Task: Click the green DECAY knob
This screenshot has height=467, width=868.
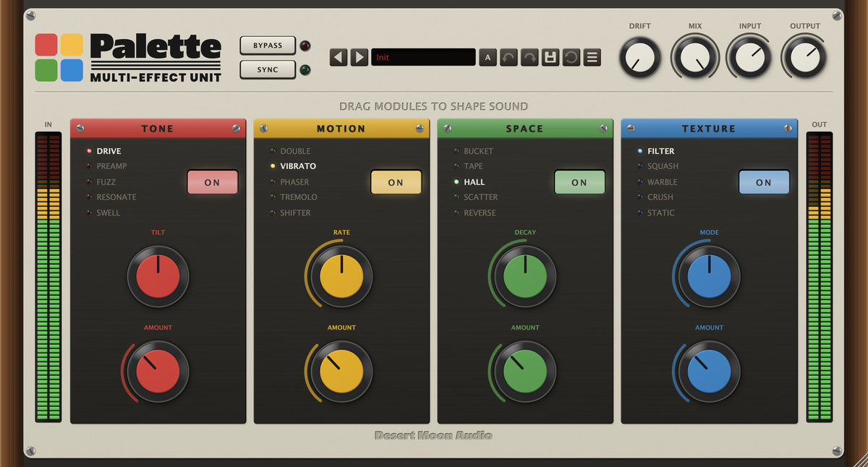Action: tap(525, 276)
